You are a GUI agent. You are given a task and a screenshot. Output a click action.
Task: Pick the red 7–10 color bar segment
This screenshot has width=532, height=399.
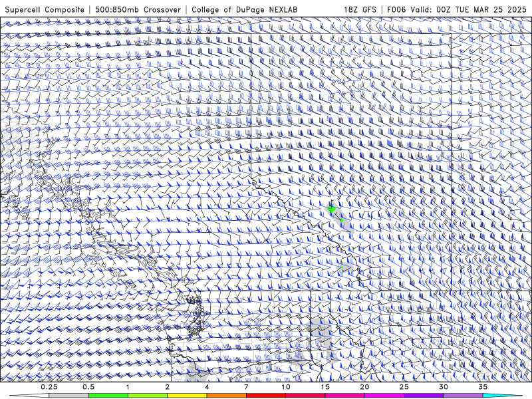(266, 396)
